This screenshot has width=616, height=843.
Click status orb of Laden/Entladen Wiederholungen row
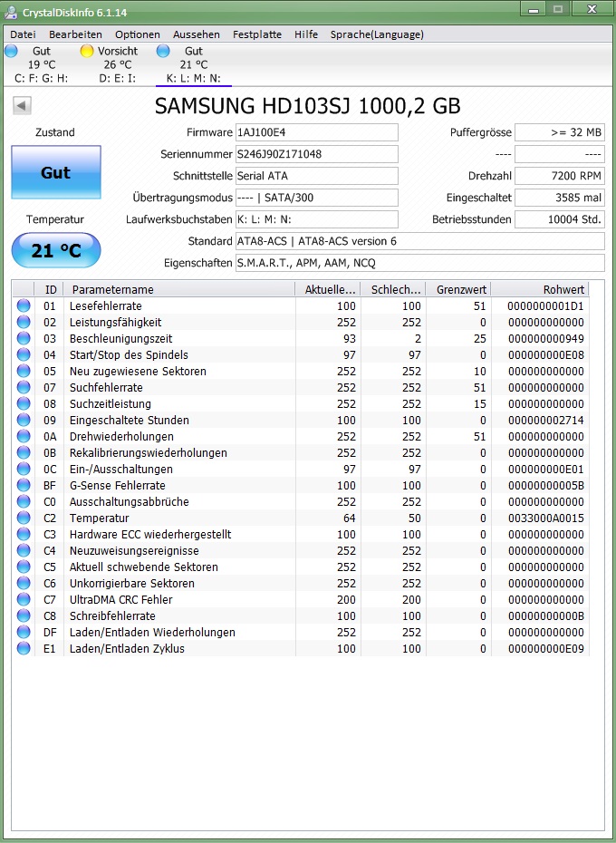24,632
